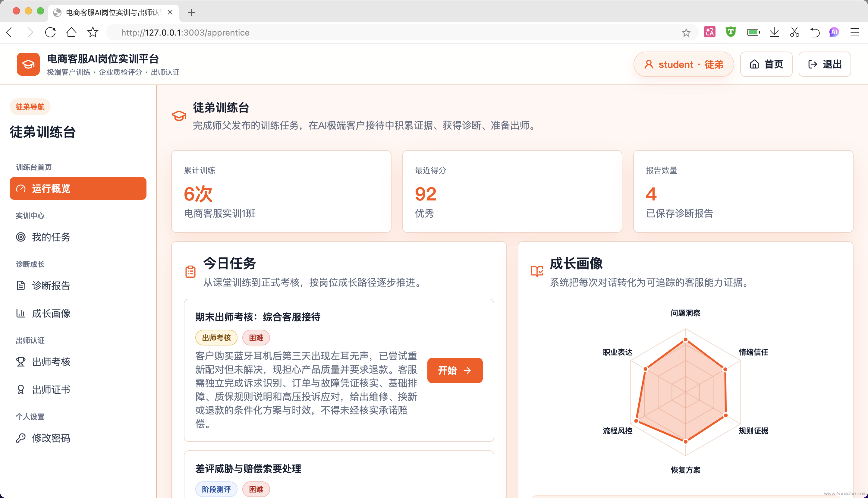
Task: Click the 最近得分 92 stat card
Action: (x=512, y=191)
